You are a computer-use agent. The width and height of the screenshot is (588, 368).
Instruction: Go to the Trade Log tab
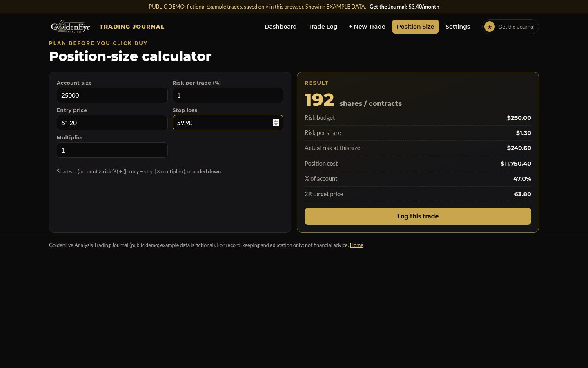[x=323, y=27]
